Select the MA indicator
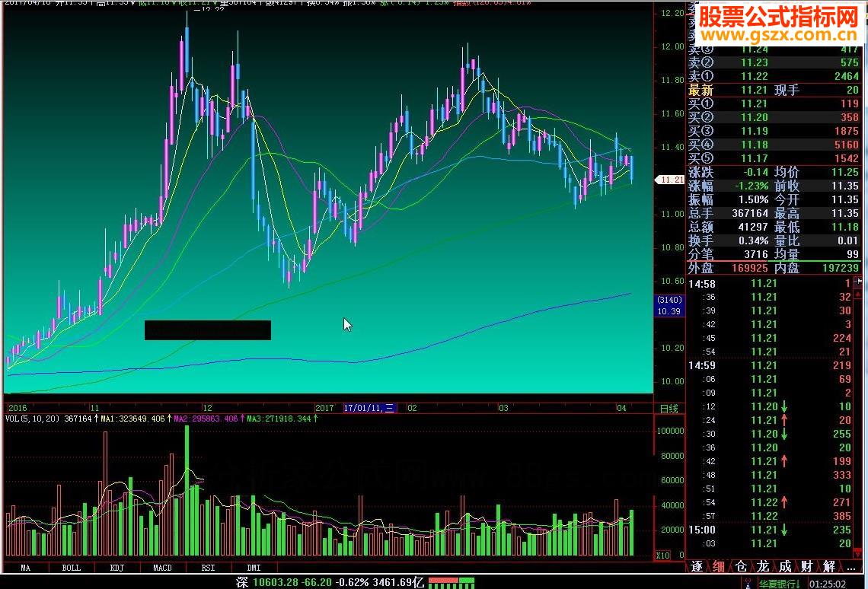Screen dimensions: 868x589 [x=26, y=568]
